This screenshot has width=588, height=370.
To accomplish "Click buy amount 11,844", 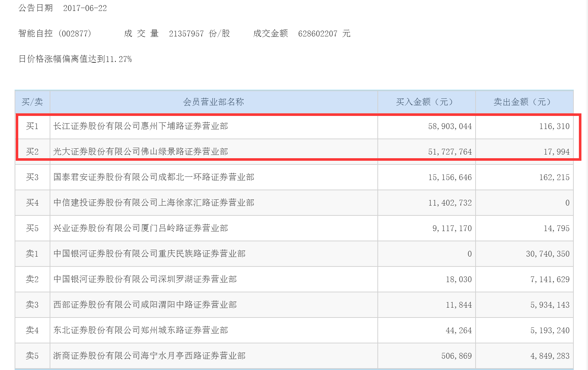I will (459, 305).
